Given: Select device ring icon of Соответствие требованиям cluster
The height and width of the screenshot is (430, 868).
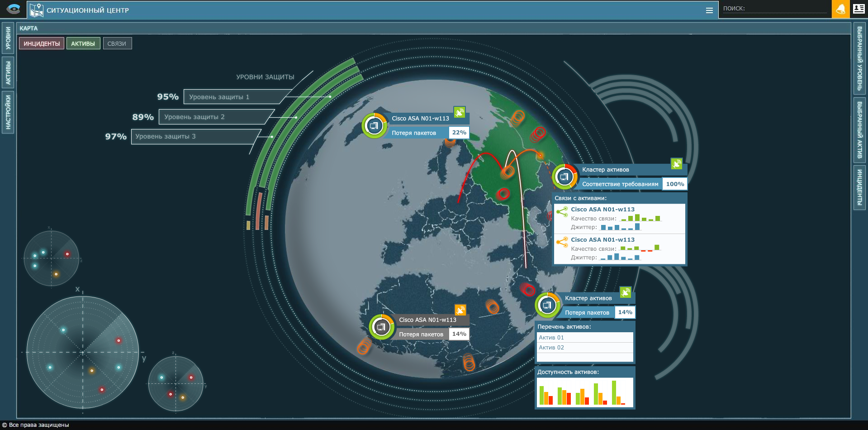Looking at the screenshot, I should 564,177.
